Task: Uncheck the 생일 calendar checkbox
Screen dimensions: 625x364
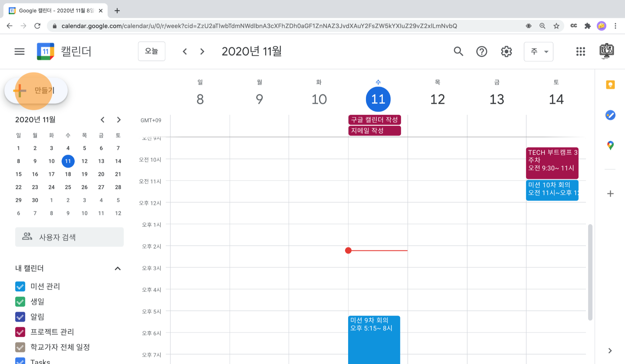Action: click(x=20, y=302)
